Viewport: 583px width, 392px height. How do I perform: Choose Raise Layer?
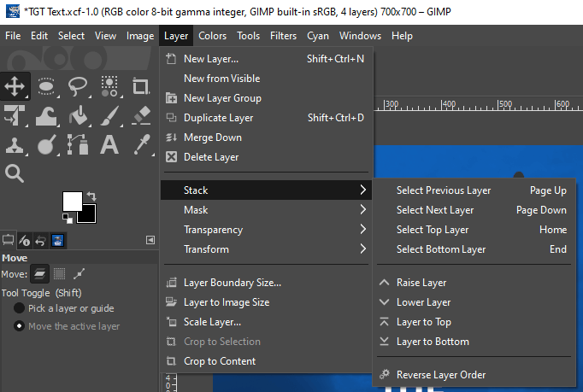[474, 283]
